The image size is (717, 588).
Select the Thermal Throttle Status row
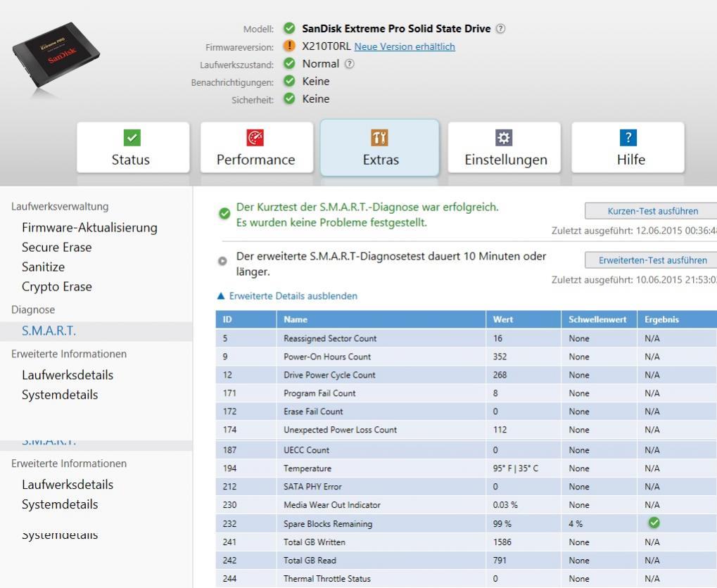467,578
